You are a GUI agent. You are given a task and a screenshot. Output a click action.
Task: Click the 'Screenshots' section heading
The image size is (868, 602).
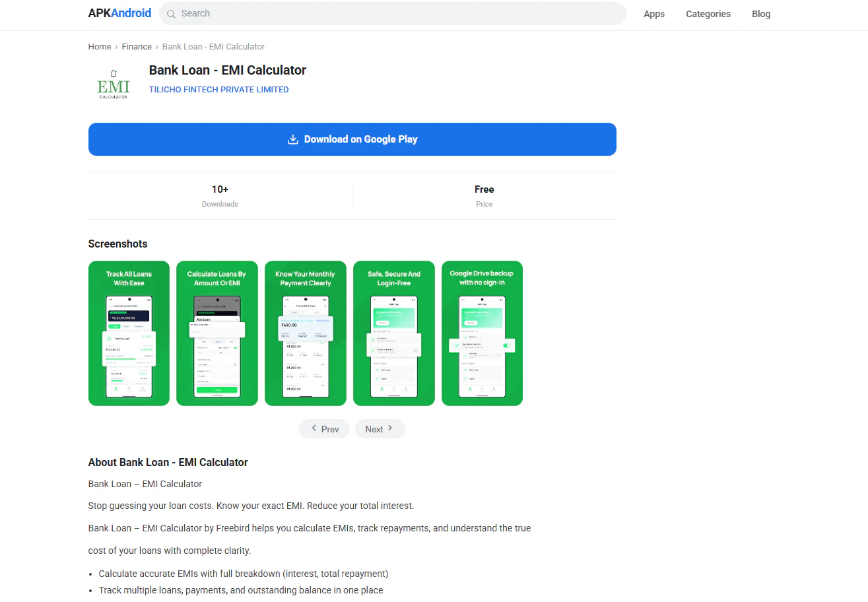[x=118, y=244]
